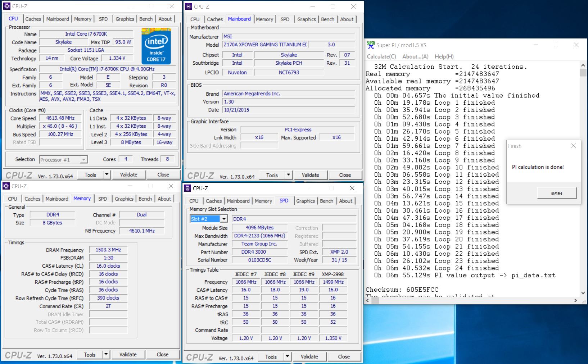Screen dimensions: 588x364
Task: Click the DRAM Frequency 1503.3 MHz value
Action: coord(108,250)
